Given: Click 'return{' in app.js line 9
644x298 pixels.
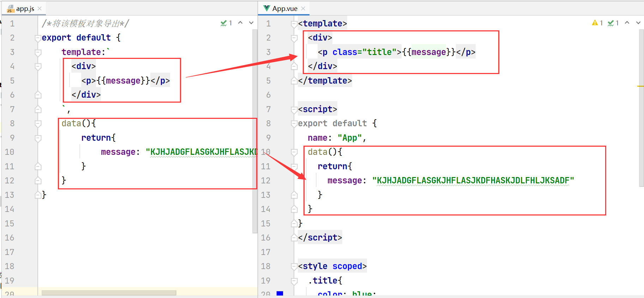Looking at the screenshot, I should pyautogui.click(x=98, y=138).
